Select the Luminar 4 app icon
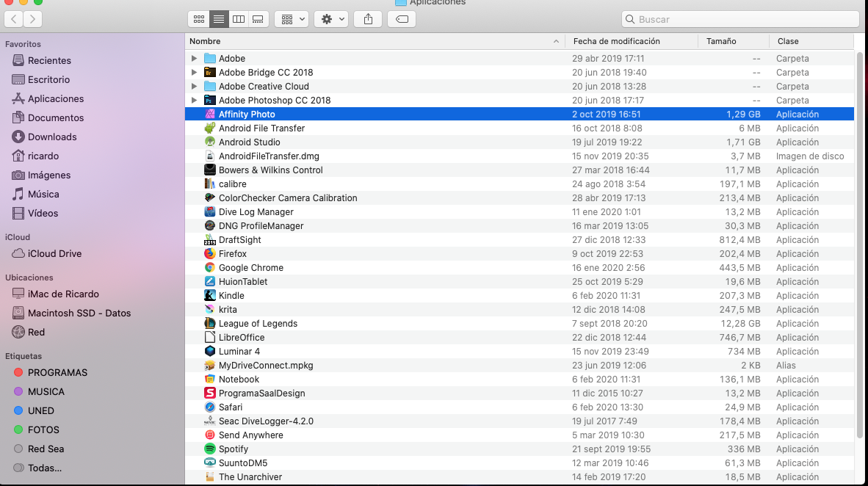 pos(210,352)
